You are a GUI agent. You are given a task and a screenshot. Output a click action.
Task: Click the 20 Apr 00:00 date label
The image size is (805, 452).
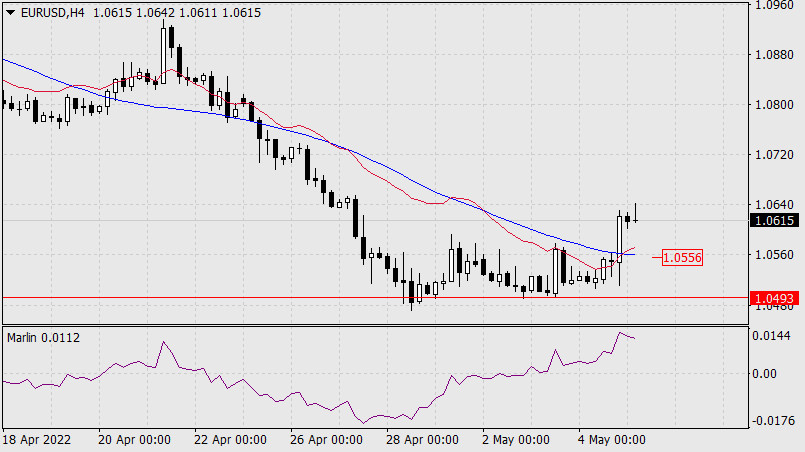(x=134, y=440)
